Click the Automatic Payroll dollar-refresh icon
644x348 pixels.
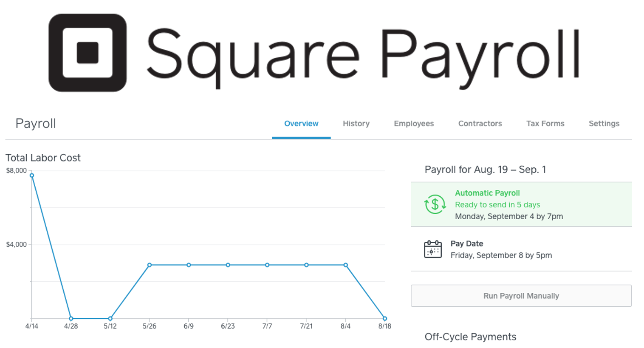(434, 204)
